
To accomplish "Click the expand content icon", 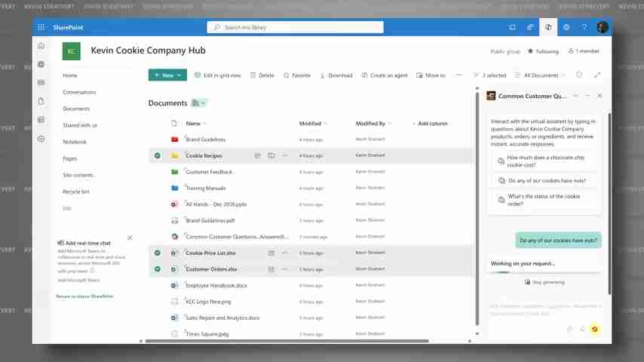I will [597, 75].
